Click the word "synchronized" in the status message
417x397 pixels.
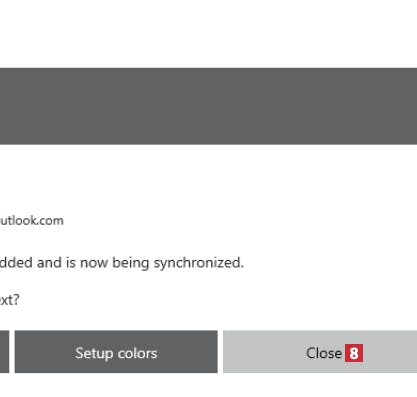199,263
